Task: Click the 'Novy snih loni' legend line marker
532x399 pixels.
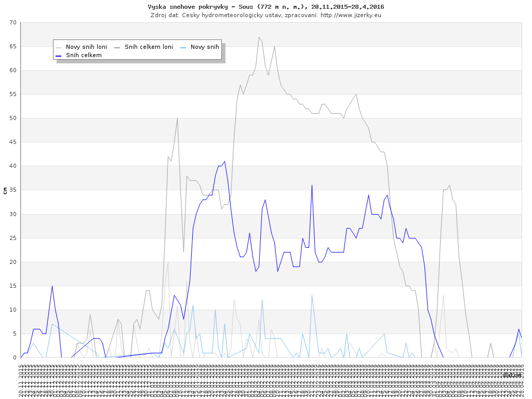Action: point(58,47)
